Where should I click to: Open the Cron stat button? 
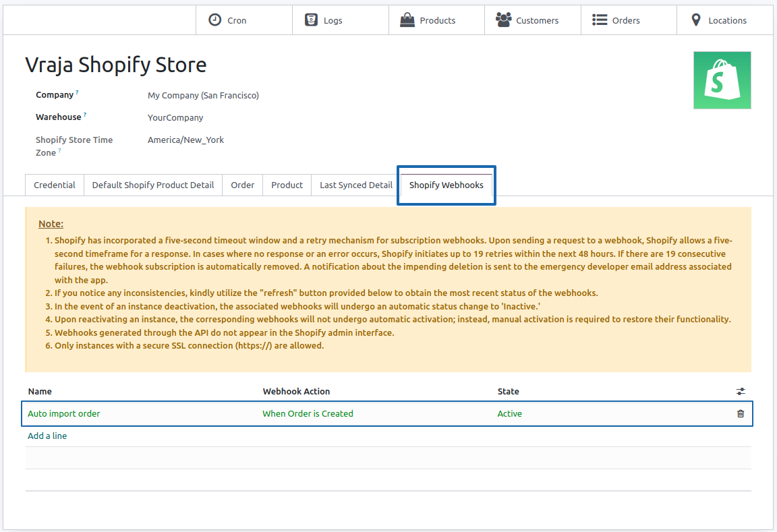tap(243, 20)
